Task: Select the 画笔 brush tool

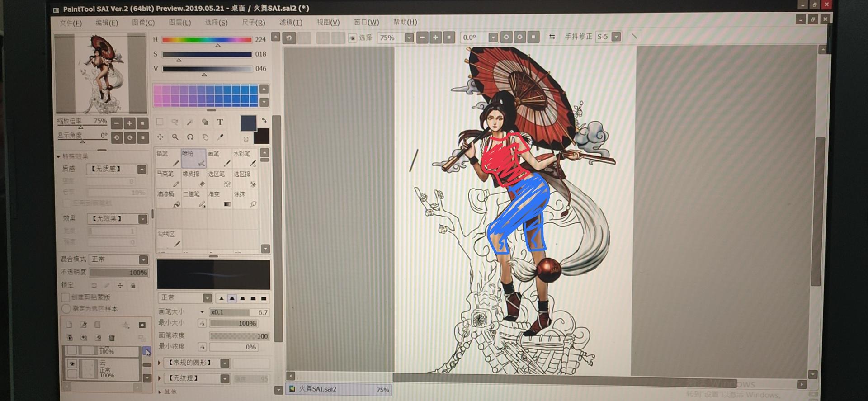Action: pyautogui.click(x=219, y=159)
